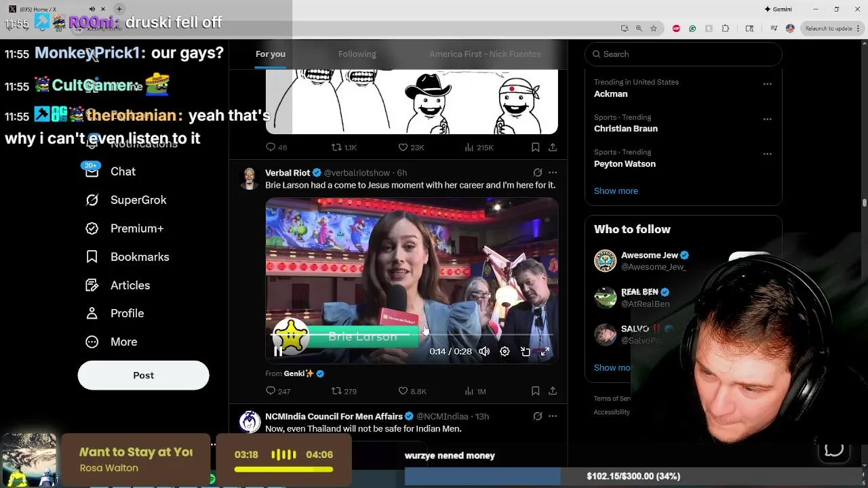Like the Verbal Riot post with 8.8K likes
Screen dimensions: 868x488
(412, 391)
